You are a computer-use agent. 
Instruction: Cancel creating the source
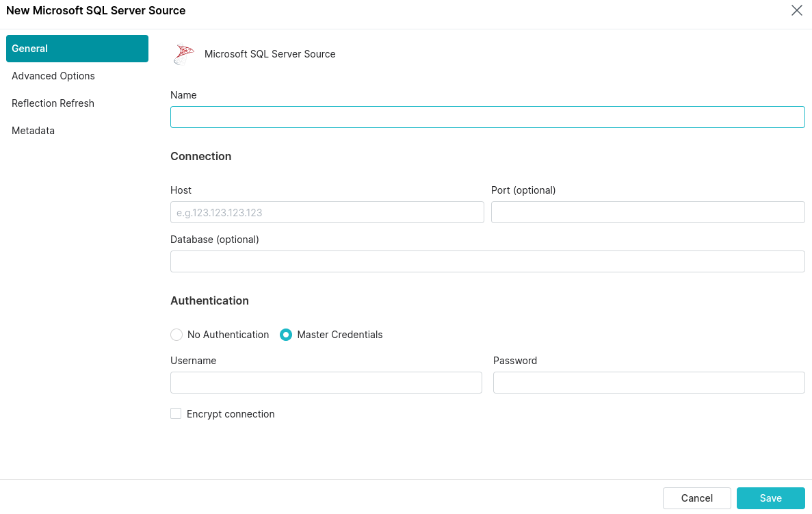click(x=696, y=498)
